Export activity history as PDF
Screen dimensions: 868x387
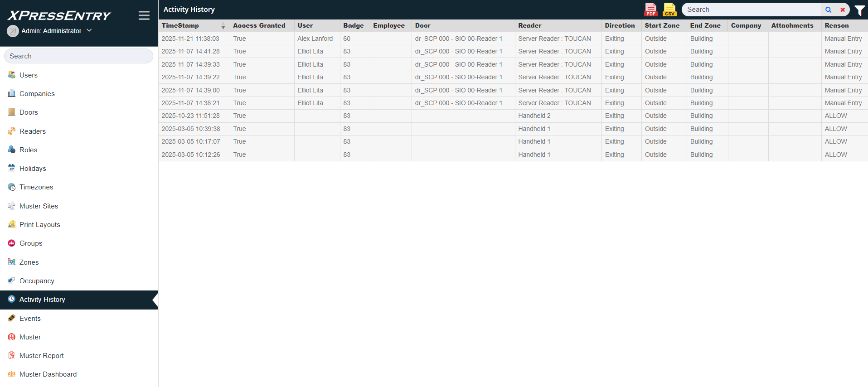pos(650,10)
